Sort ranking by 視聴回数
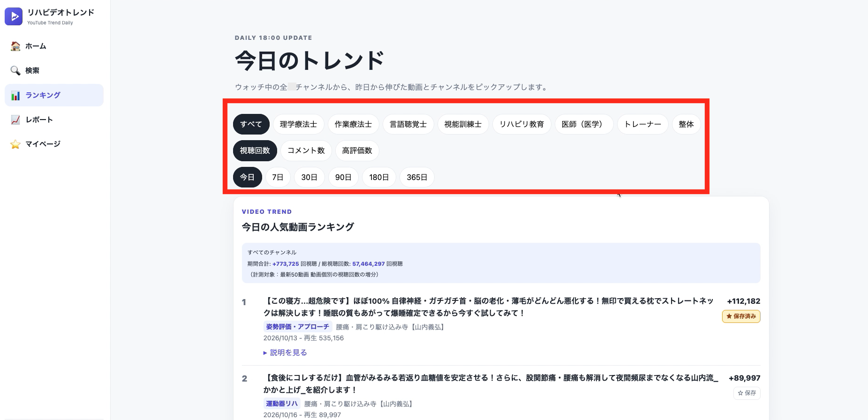Viewport: 868px width, 420px height. 255,150
